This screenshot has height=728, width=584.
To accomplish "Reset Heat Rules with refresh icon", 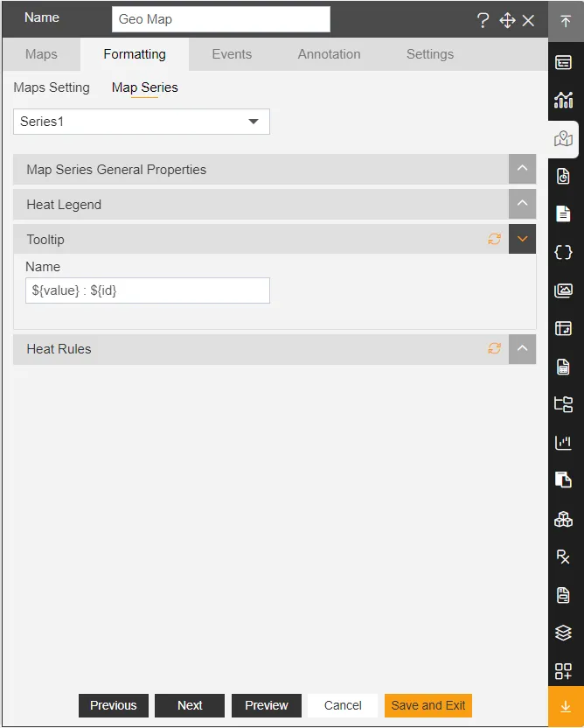I will point(495,348).
